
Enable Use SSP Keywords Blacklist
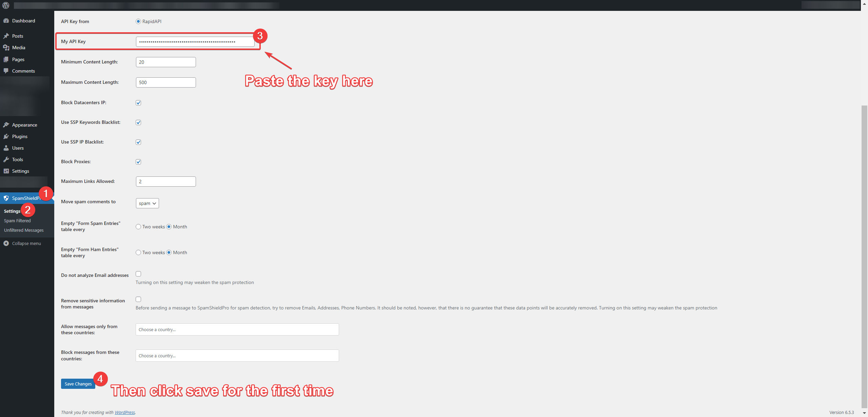[138, 122]
